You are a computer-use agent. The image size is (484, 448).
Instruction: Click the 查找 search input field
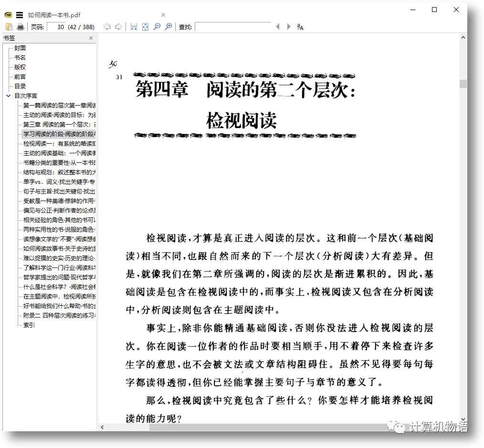coord(233,27)
